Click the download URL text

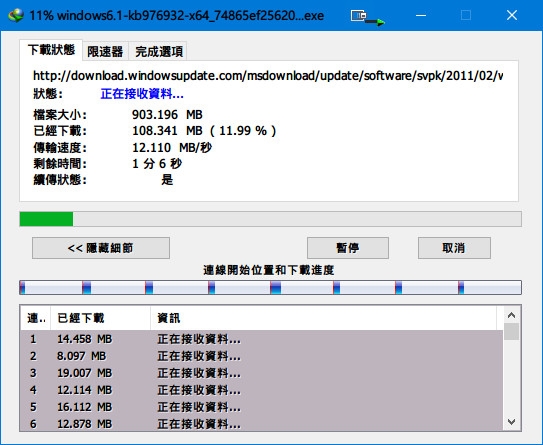(x=268, y=75)
